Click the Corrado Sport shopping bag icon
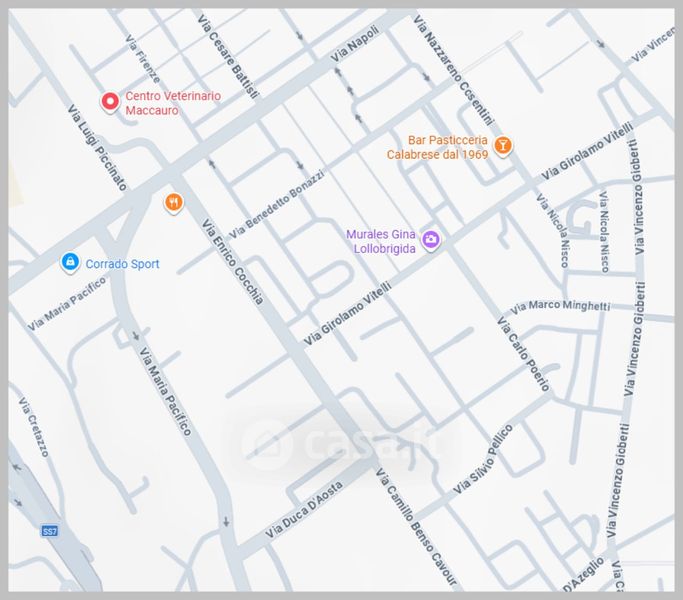This screenshot has width=683, height=600. [x=69, y=263]
